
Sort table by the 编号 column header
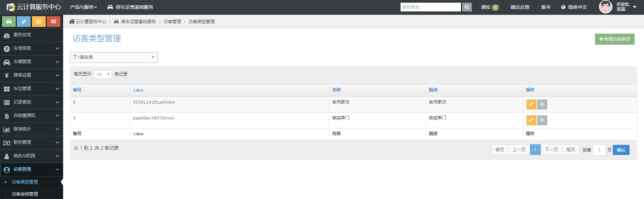click(77, 90)
